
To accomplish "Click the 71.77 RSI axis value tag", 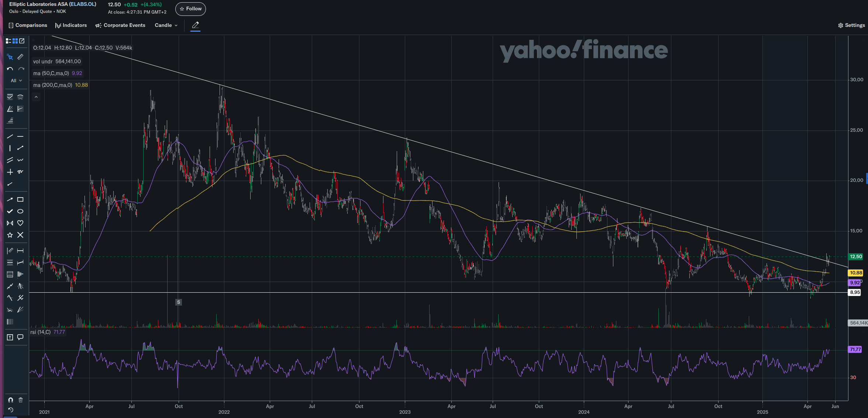I will tap(855, 349).
